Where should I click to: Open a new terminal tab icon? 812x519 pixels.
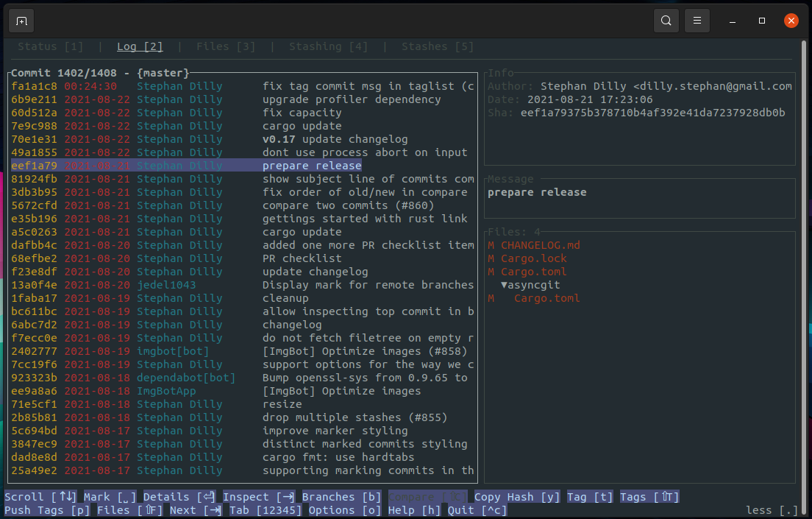tap(22, 21)
